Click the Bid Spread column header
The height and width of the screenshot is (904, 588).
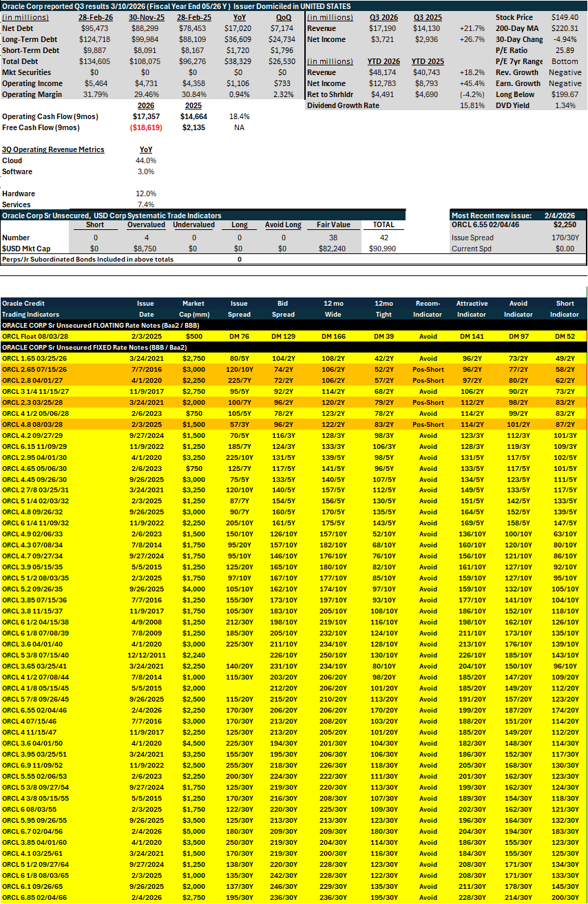click(x=282, y=308)
